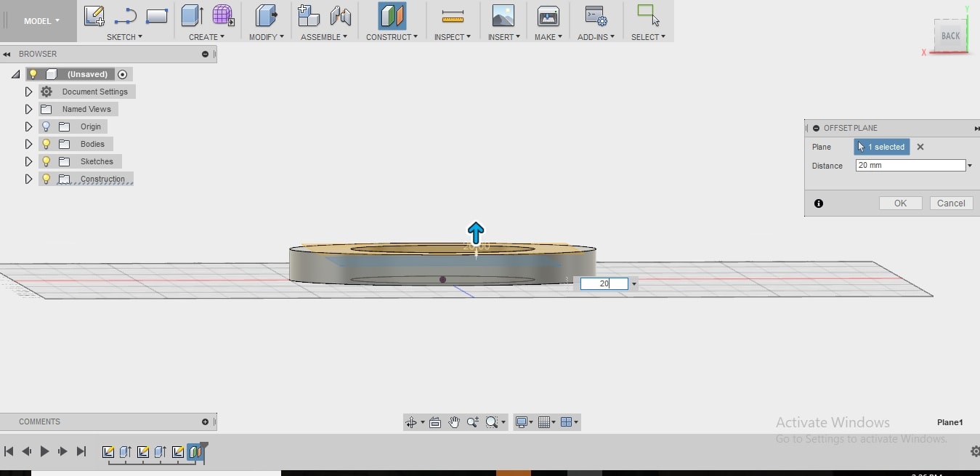Activate the Orbit navigation icon
The width and height of the screenshot is (980, 476).
pos(411,422)
